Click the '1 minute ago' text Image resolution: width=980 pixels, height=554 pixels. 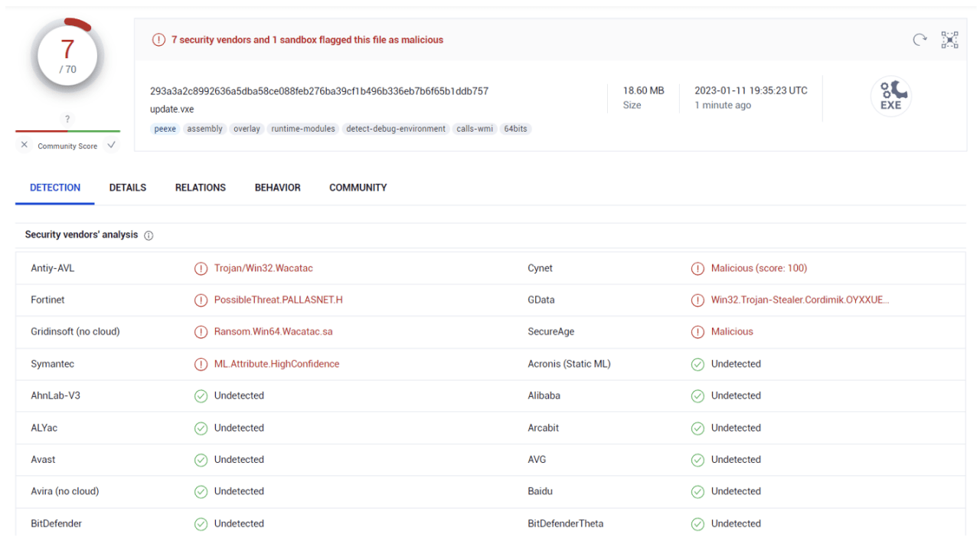[x=723, y=106]
